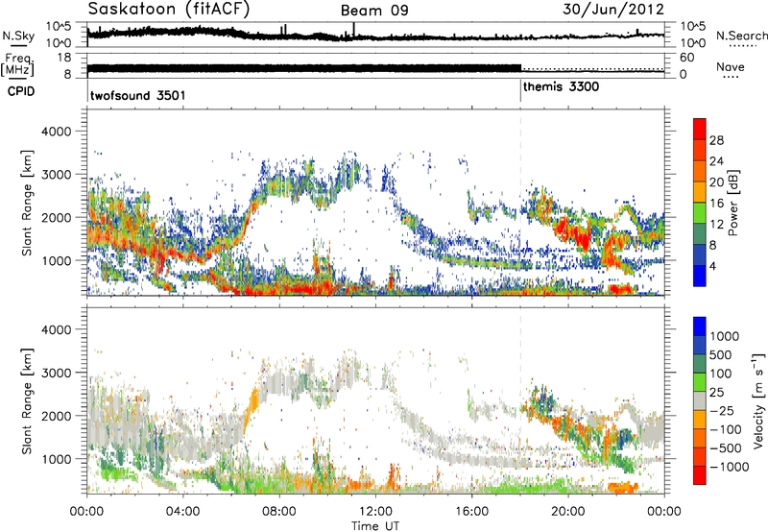Pick the 4 dB colorbar tick label

(713, 266)
